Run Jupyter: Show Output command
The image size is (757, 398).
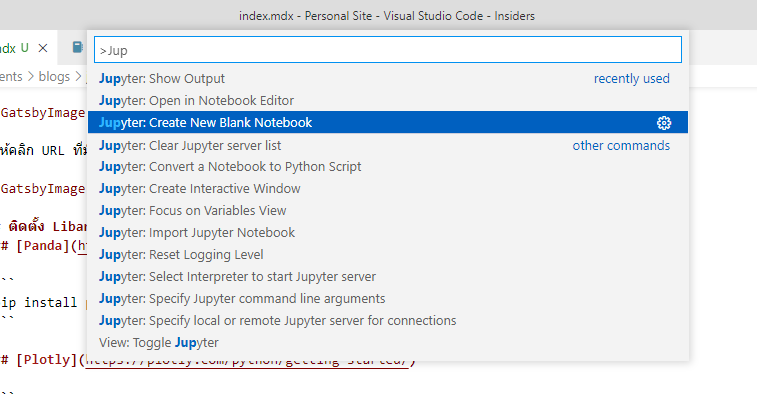[388, 78]
